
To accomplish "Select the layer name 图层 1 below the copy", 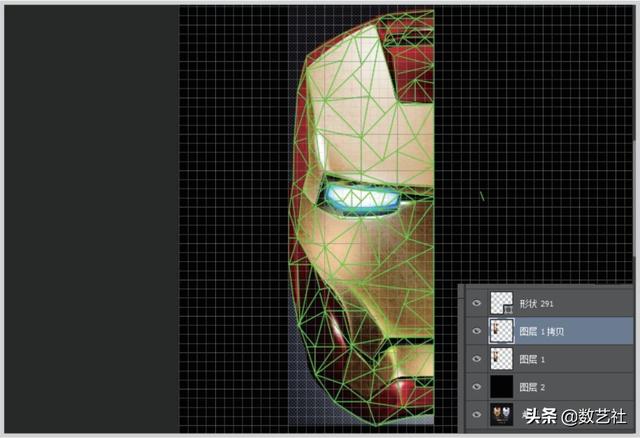I will coord(532,359).
